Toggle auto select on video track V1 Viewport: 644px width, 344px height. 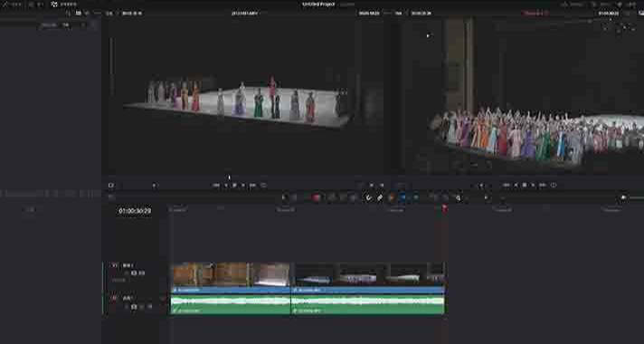click(134, 273)
